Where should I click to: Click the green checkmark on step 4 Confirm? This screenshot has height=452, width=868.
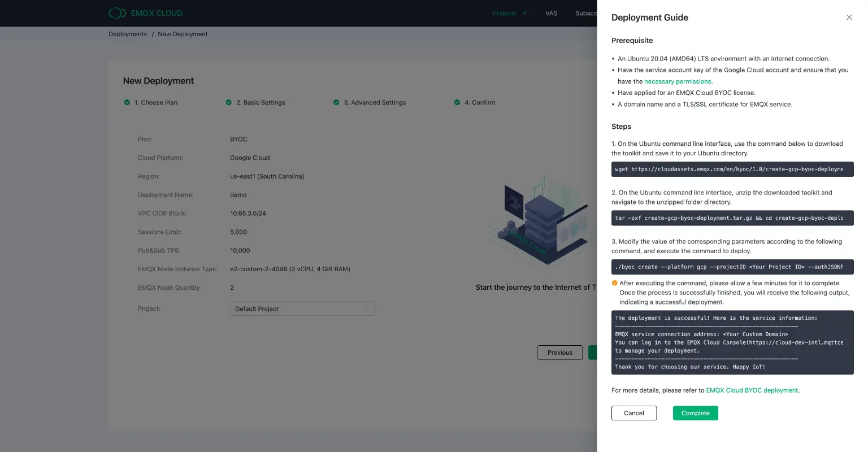coord(457,102)
